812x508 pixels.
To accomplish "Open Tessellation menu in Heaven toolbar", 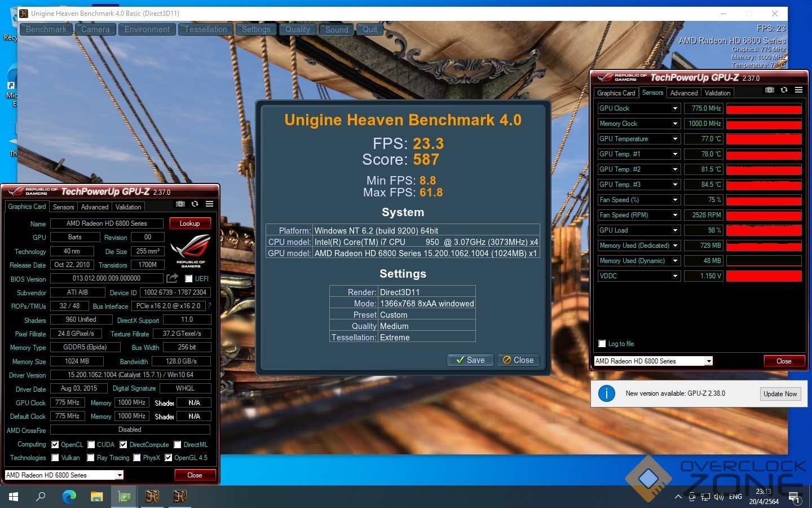I will [206, 29].
